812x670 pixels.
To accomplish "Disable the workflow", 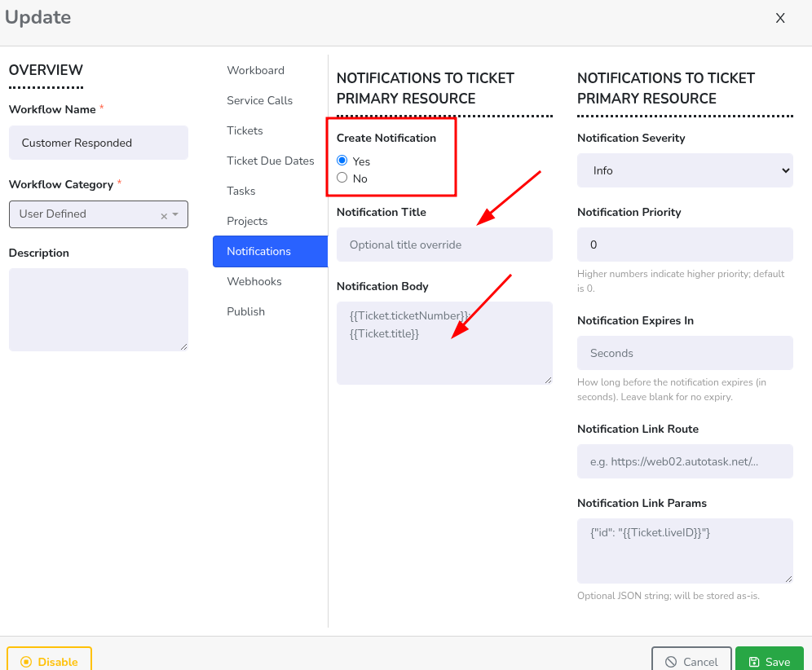I will pyautogui.click(x=49, y=661).
